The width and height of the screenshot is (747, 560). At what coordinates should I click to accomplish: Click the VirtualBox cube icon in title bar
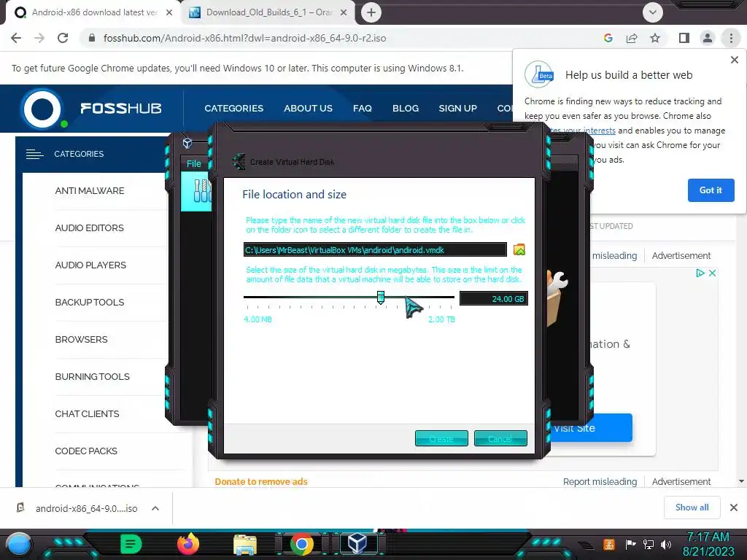[187, 143]
